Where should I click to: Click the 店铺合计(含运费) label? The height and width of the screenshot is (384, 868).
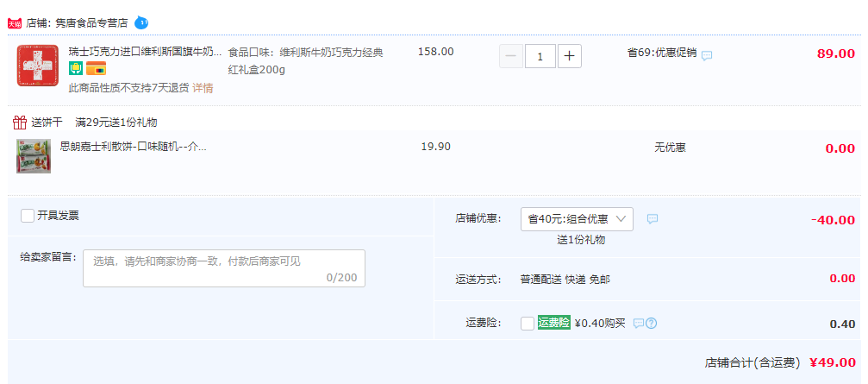tap(752, 363)
